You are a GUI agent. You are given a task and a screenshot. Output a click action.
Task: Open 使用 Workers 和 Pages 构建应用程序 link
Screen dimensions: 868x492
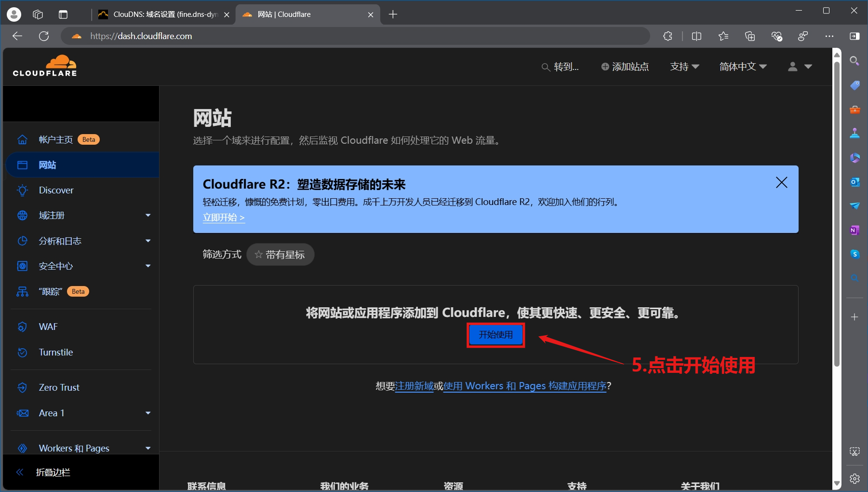[525, 386]
